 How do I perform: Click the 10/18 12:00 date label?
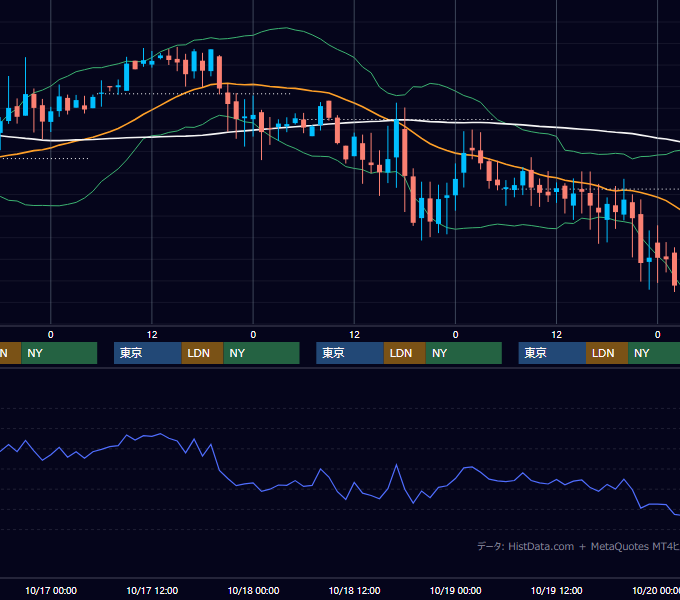pos(354,590)
